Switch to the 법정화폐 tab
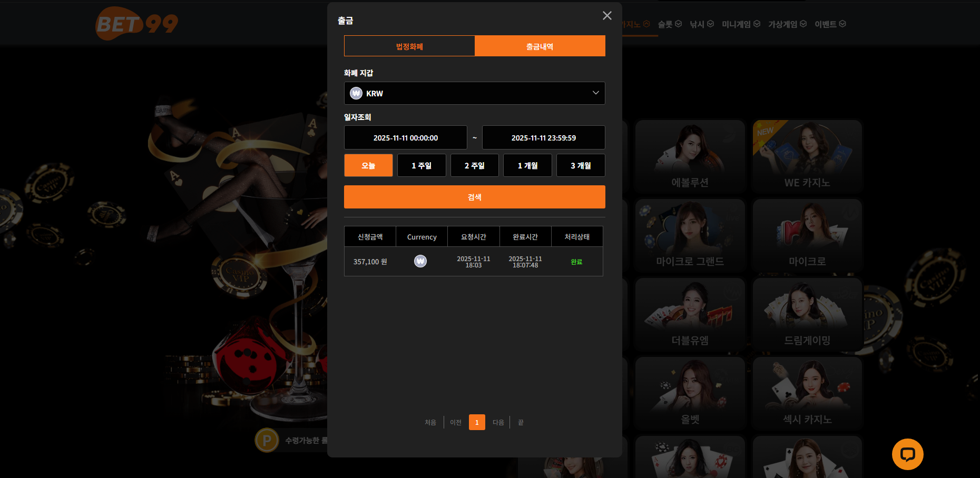980x478 pixels. pos(409,46)
